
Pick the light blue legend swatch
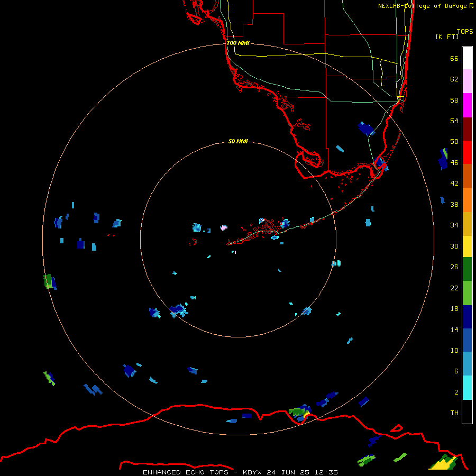tap(467, 364)
